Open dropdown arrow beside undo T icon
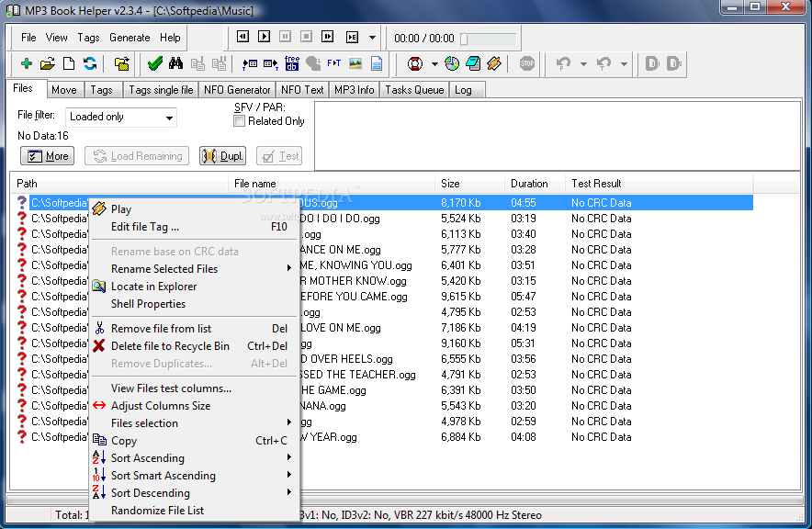The height and width of the screenshot is (529, 812). click(x=624, y=64)
